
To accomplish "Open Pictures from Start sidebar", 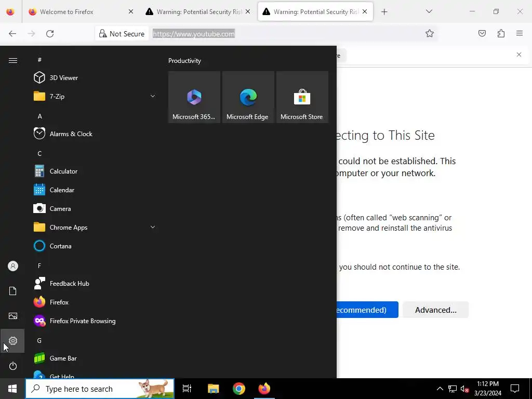I will [x=13, y=316].
